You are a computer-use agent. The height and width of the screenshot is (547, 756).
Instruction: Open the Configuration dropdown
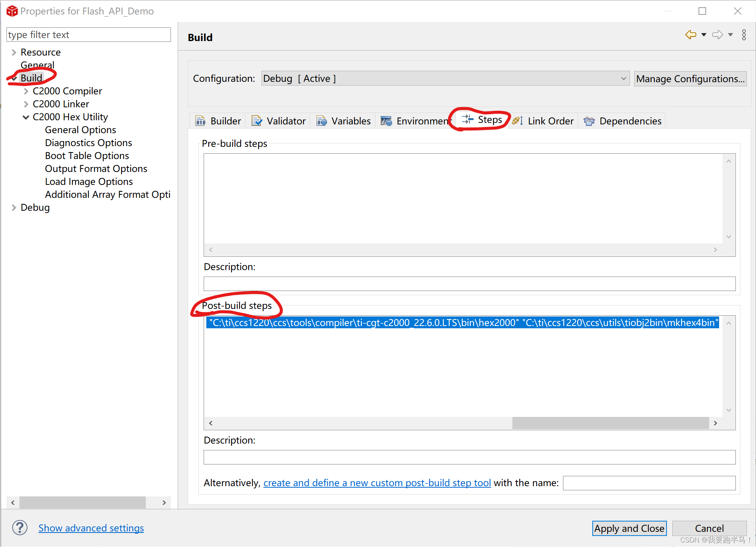coord(445,78)
